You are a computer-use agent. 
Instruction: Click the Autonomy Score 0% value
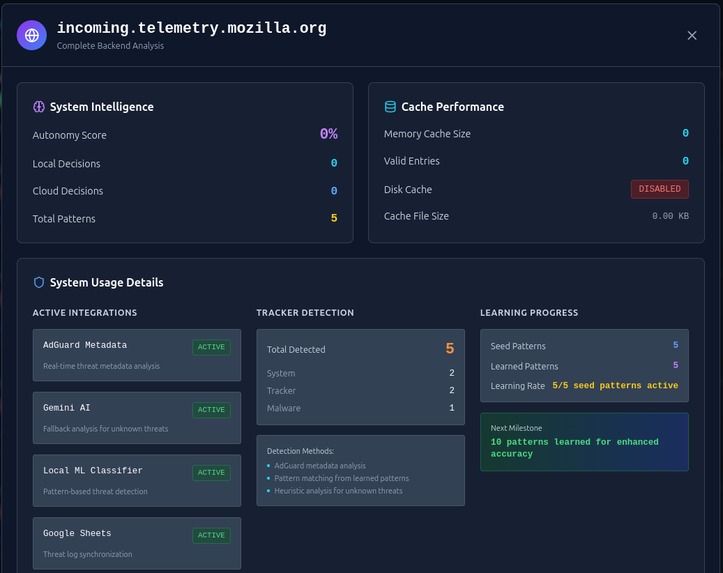pos(329,134)
